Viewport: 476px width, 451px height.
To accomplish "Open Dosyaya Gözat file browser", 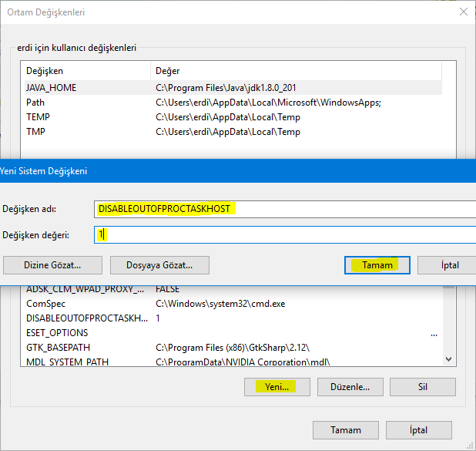I will (159, 265).
